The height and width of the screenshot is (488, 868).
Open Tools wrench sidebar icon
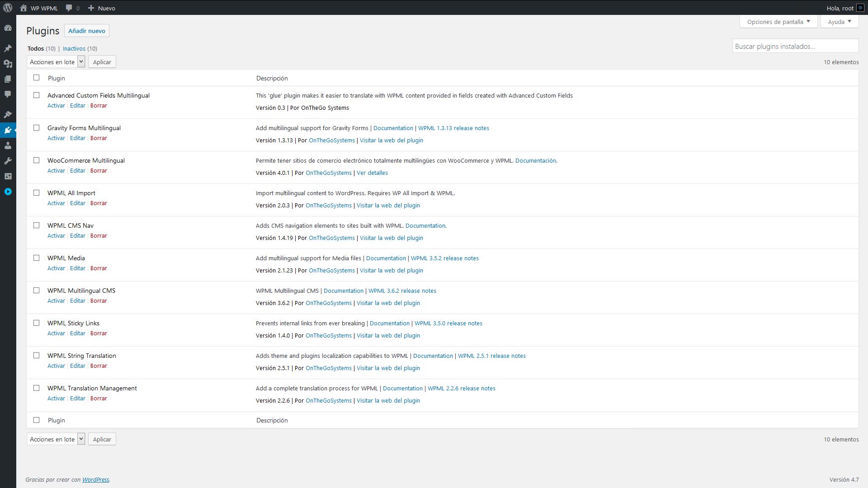[8, 161]
